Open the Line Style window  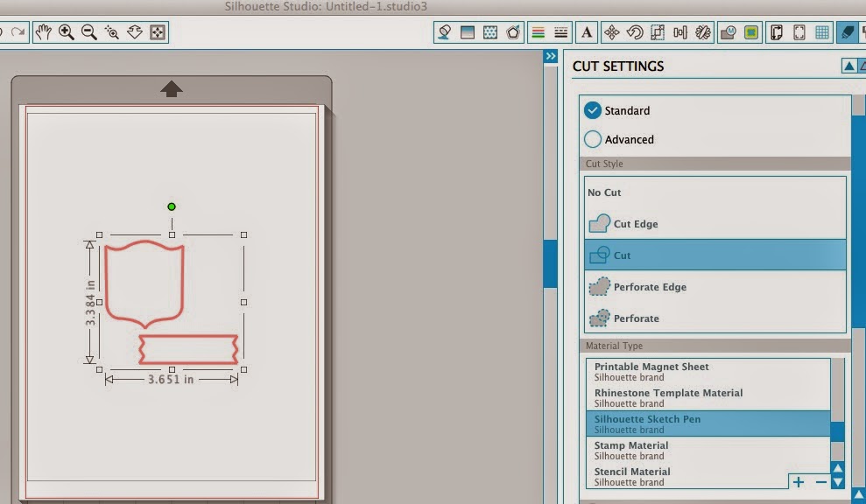[x=561, y=32]
